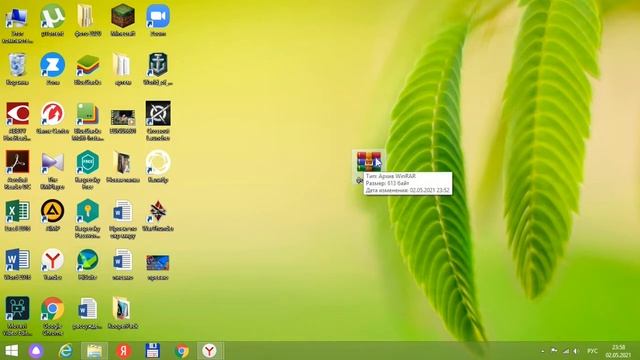The image size is (640, 360).
Task: Open the green globe arrow shortcut
Action: [87, 260]
